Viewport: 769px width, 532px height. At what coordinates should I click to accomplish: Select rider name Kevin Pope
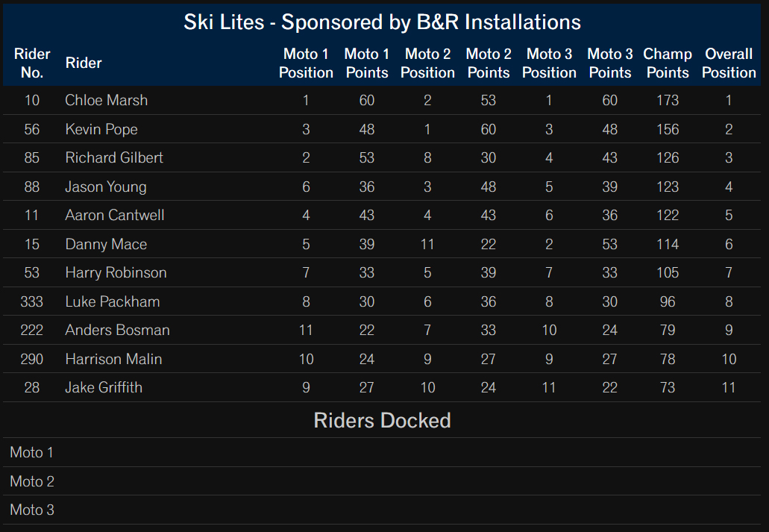101,129
